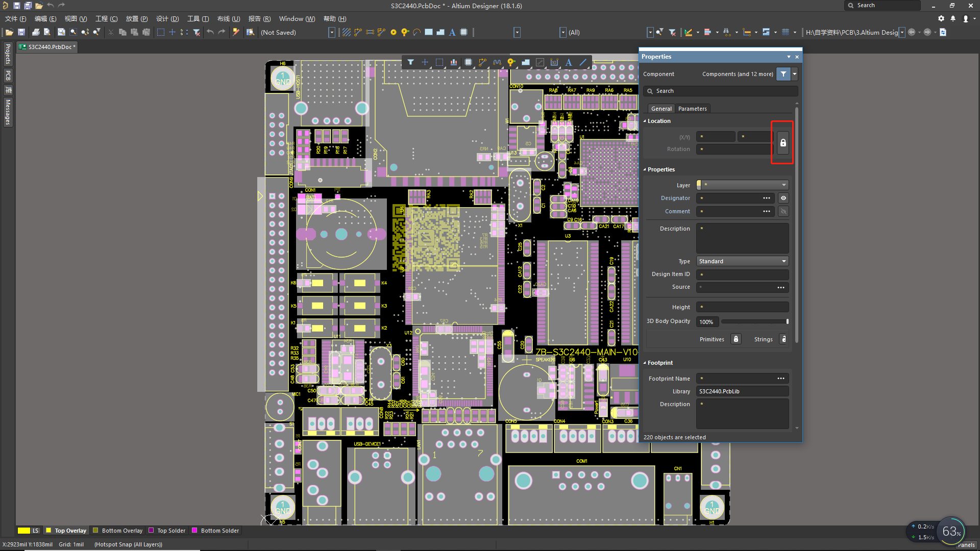Open the (Not Saved) dropdown
The image size is (980, 551).
tap(332, 32)
